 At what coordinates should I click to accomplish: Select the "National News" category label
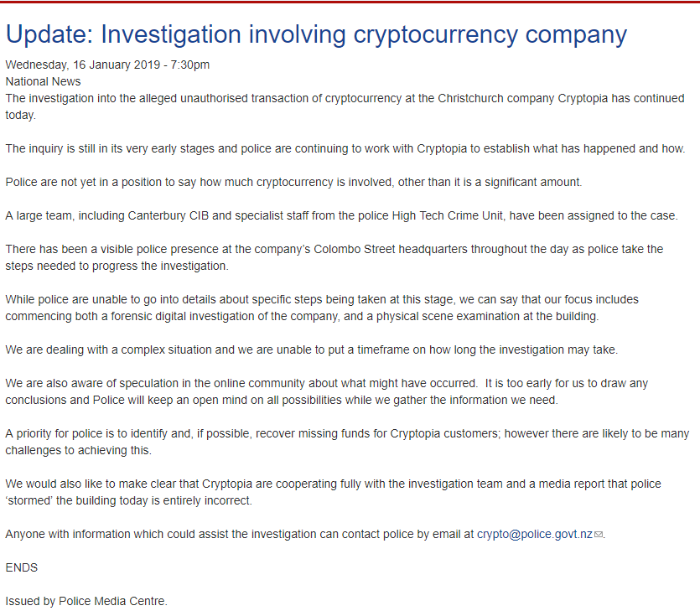click(43, 81)
